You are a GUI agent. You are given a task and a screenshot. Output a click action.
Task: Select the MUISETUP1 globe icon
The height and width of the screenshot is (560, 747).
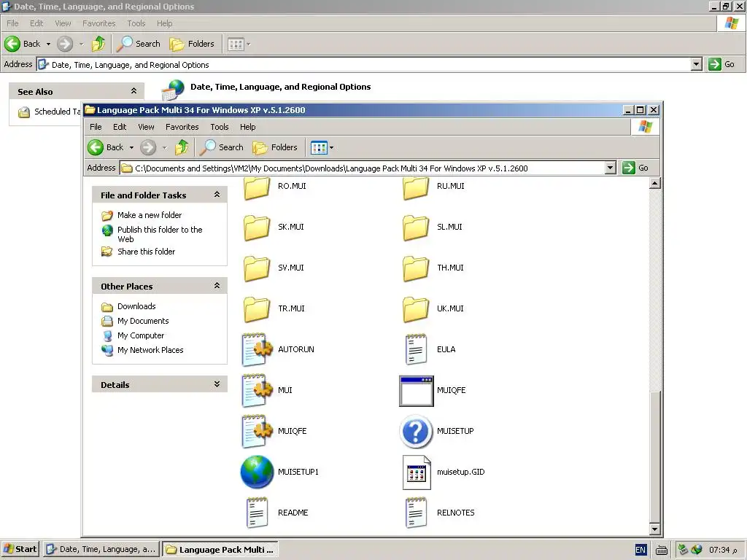[x=258, y=472]
